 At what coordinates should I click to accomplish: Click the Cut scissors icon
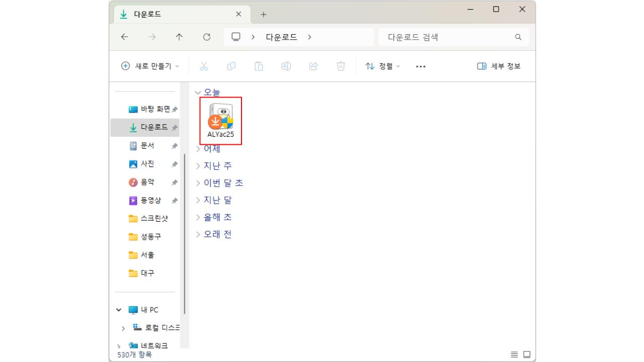[204, 66]
